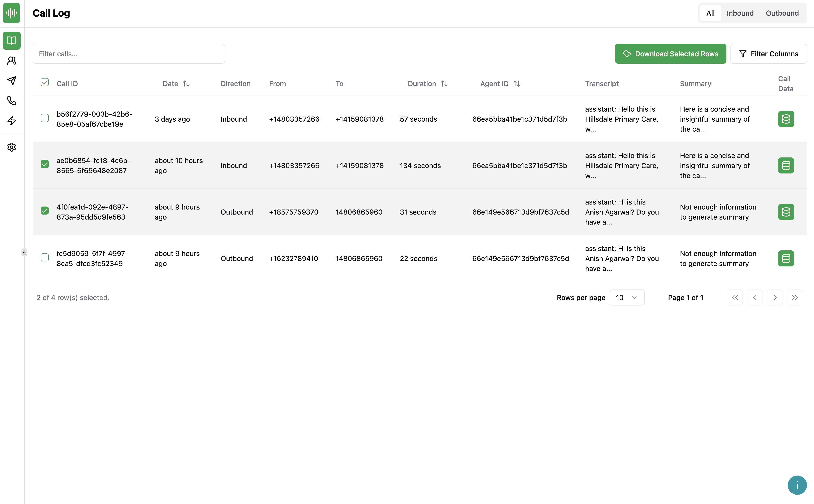The height and width of the screenshot is (504, 814).
Task: Open call data for 22 seconds call
Action: [x=786, y=258]
